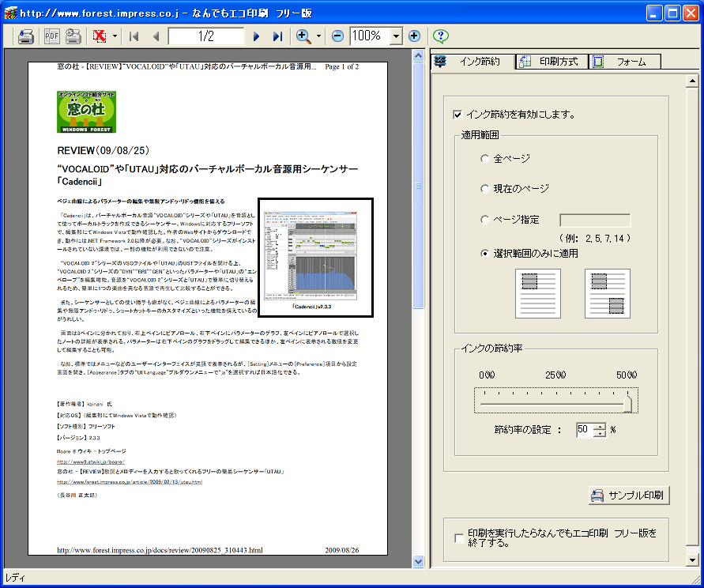Click the zoom out minus icon
Screen dimensions: 704x588
(x=337, y=36)
